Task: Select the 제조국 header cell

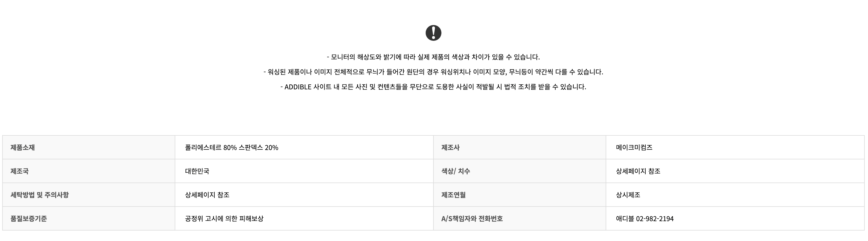Action: tap(89, 171)
